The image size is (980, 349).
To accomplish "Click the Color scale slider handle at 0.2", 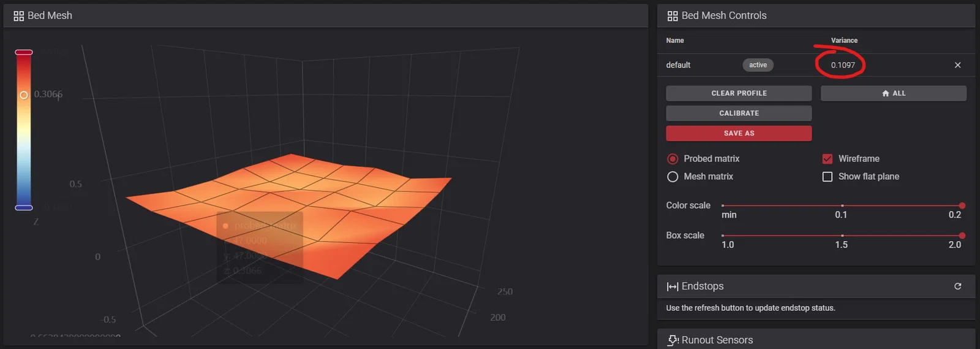I will pyautogui.click(x=962, y=205).
